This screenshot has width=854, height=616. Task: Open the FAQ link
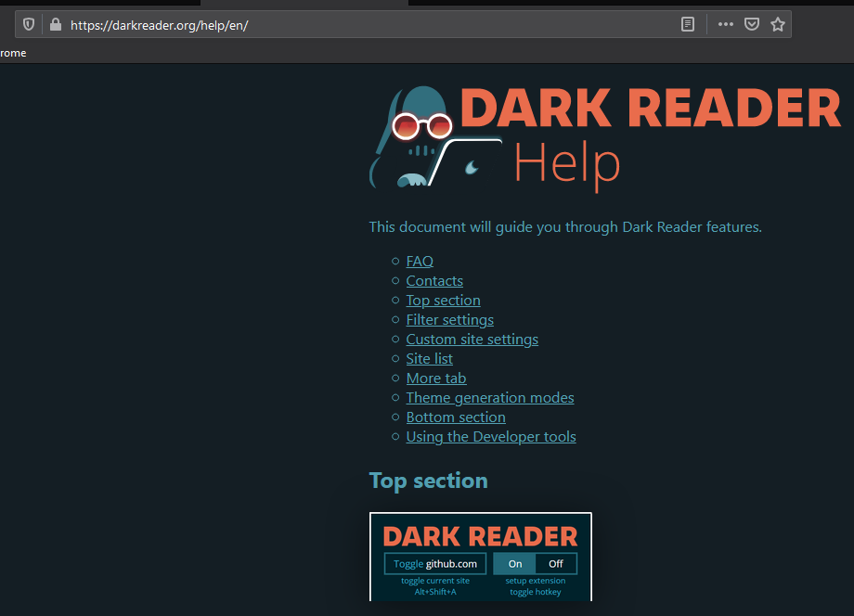[420, 262]
